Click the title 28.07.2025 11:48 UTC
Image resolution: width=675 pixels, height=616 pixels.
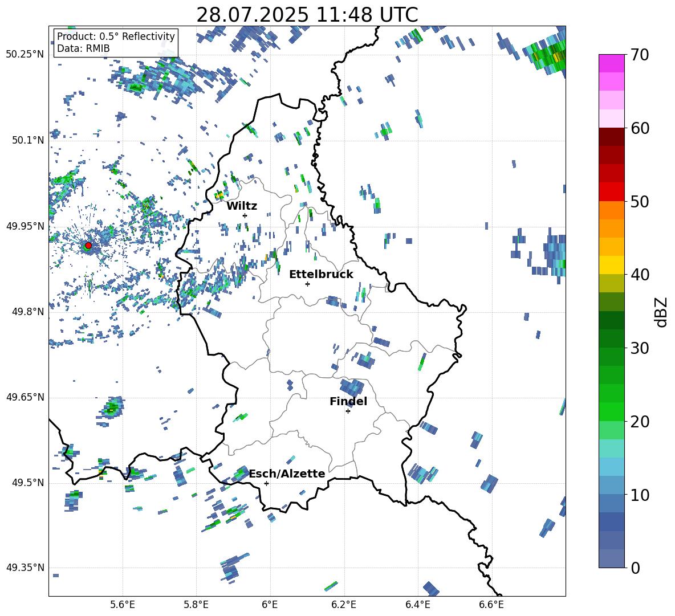click(x=307, y=15)
